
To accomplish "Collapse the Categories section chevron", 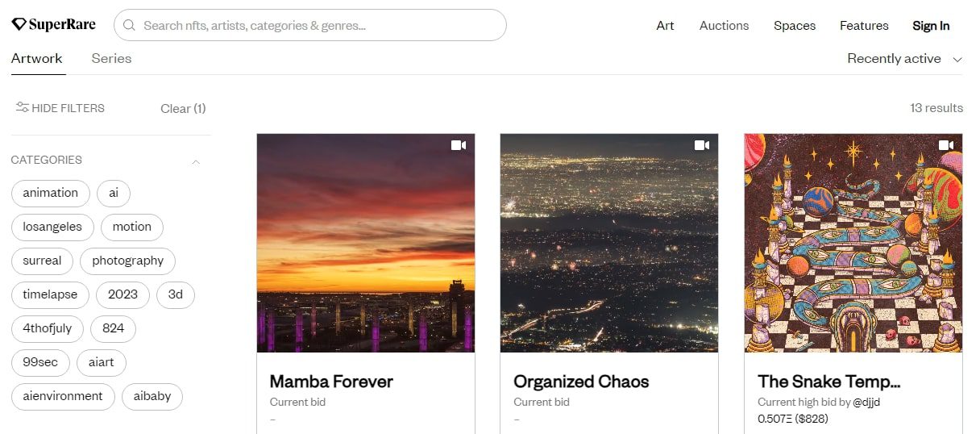I will 196,161.
